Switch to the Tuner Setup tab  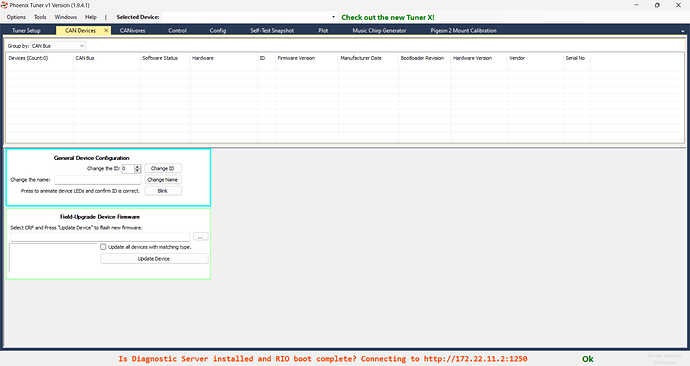26,30
